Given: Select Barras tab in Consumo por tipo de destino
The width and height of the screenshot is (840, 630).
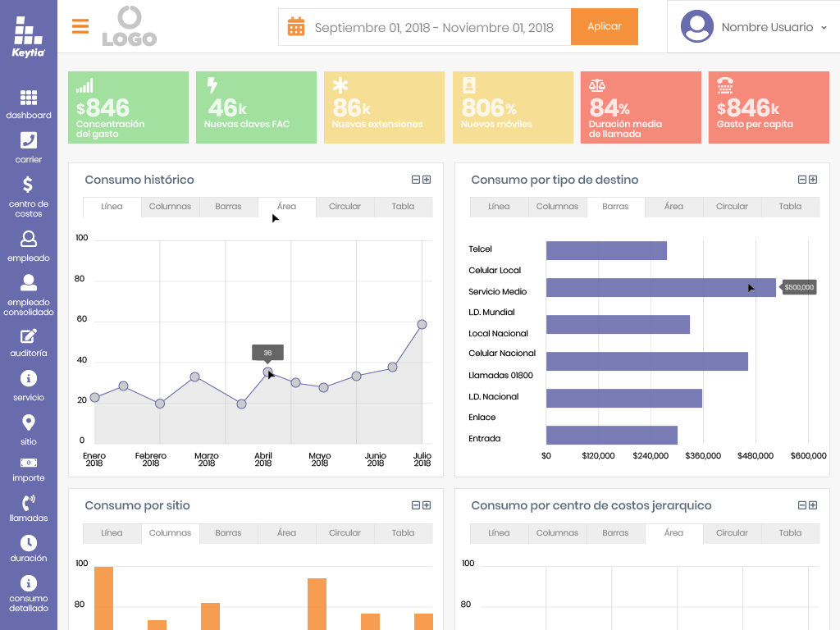Looking at the screenshot, I should point(615,207).
